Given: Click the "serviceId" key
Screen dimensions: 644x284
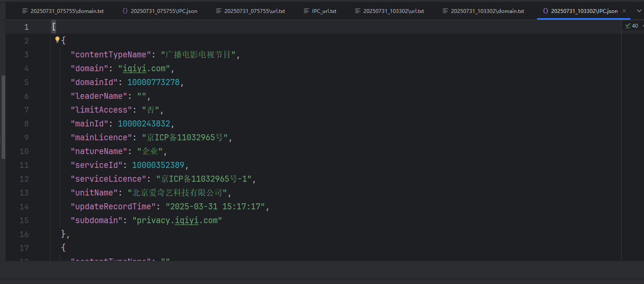Looking at the screenshot, I should click(97, 165).
